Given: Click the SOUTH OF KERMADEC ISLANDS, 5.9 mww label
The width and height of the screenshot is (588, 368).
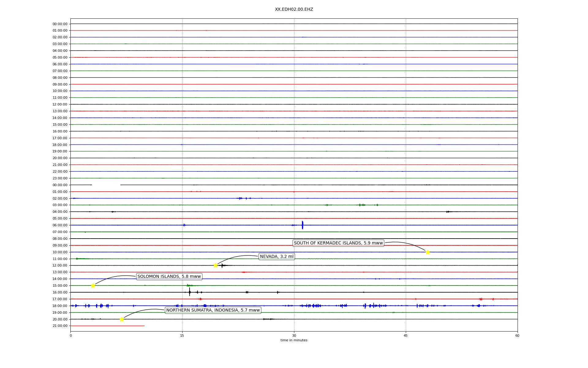Looking at the screenshot, I should (x=338, y=243).
